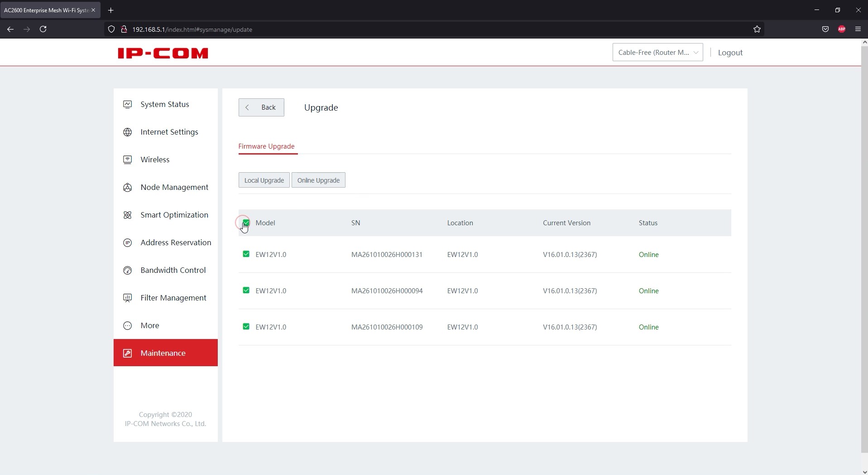Click the Wireless icon in the sidebar
The width and height of the screenshot is (868, 475).
(x=128, y=160)
